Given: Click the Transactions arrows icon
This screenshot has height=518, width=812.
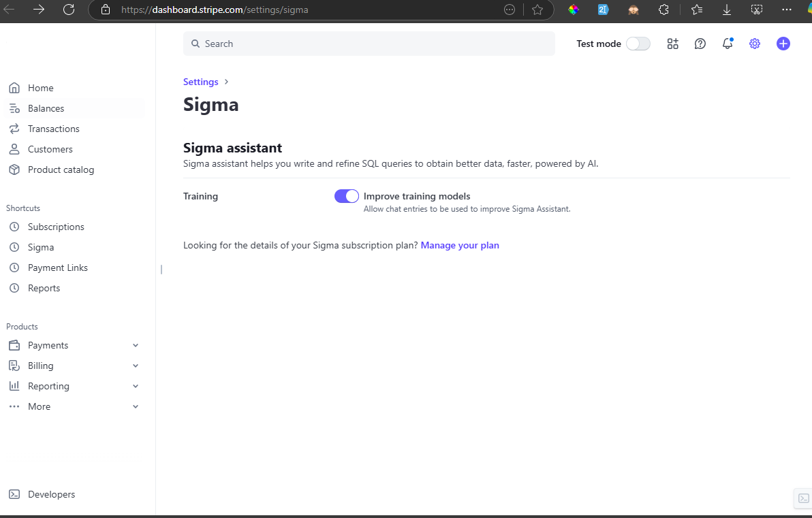Looking at the screenshot, I should point(14,129).
